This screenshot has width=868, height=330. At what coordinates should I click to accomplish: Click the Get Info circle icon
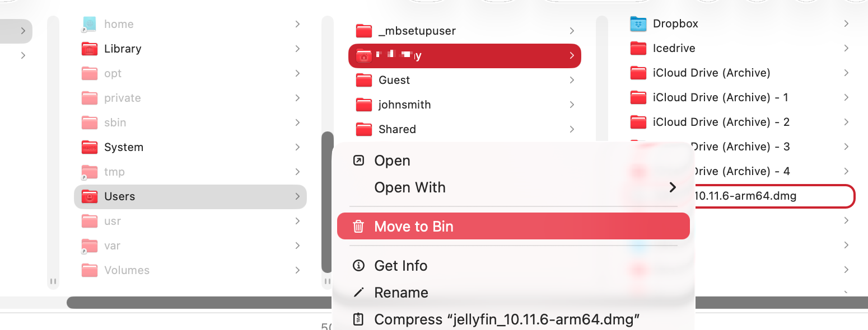point(358,265)
